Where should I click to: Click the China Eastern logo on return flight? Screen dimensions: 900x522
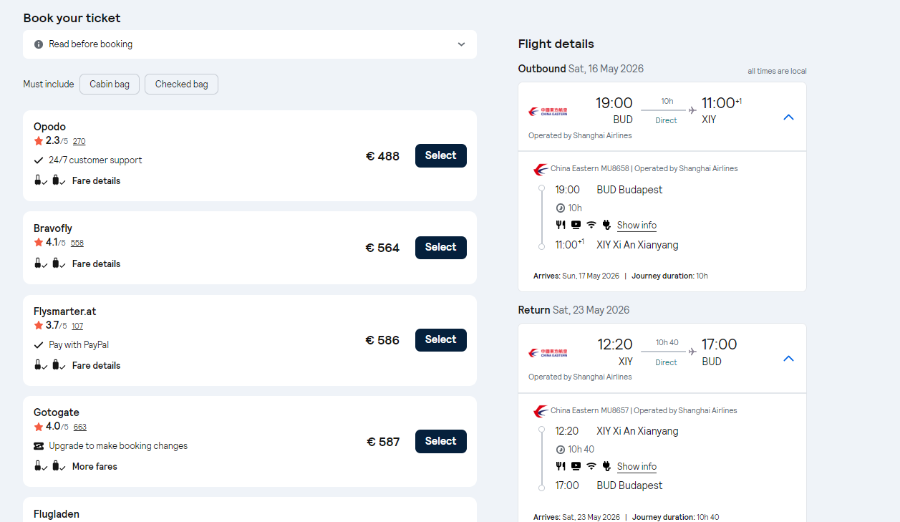click(548, 353)
